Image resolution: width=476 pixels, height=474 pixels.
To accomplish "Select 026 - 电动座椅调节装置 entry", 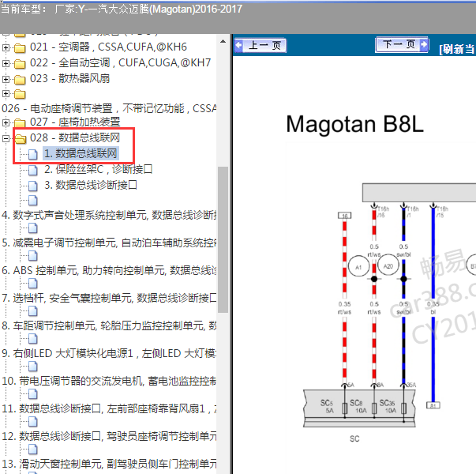I will pyautogui.click(x=109, y=108).
